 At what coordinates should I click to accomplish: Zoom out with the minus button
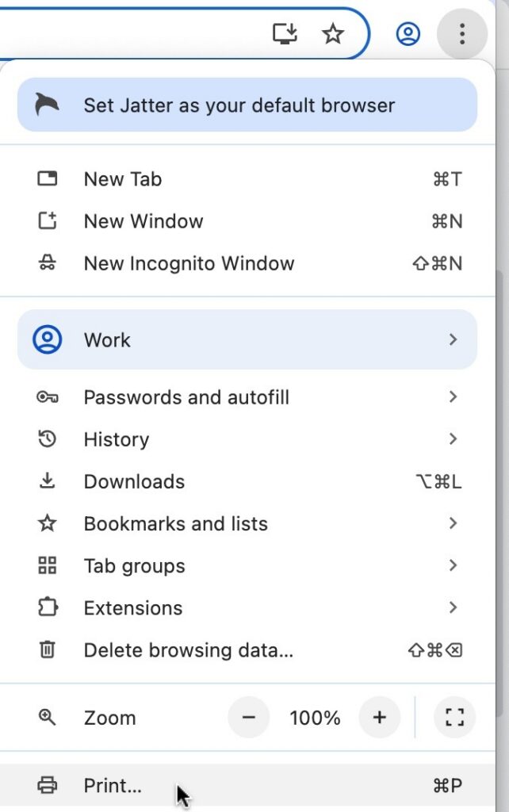click(x=249, y=718)
